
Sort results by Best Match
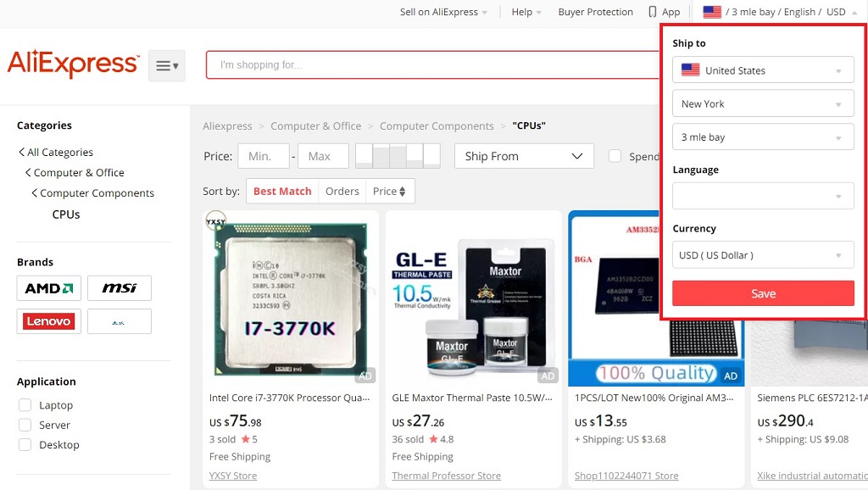[282, 191]
